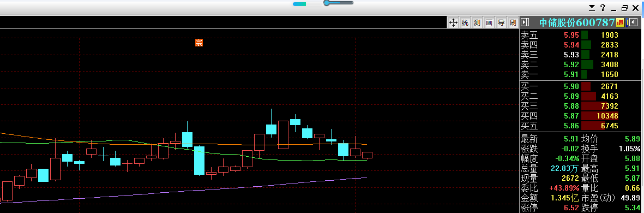Click stock name 中储股份600787

click(x=577, y=22)
